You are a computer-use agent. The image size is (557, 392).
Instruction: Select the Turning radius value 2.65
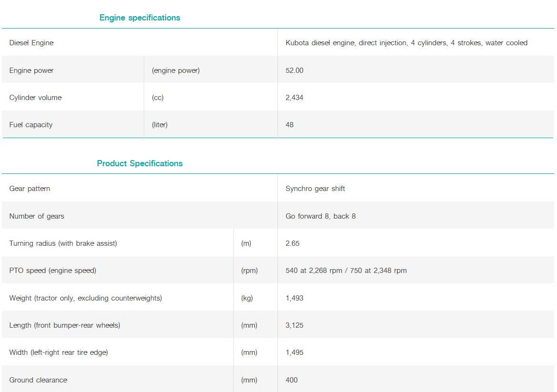click(292, 243)
